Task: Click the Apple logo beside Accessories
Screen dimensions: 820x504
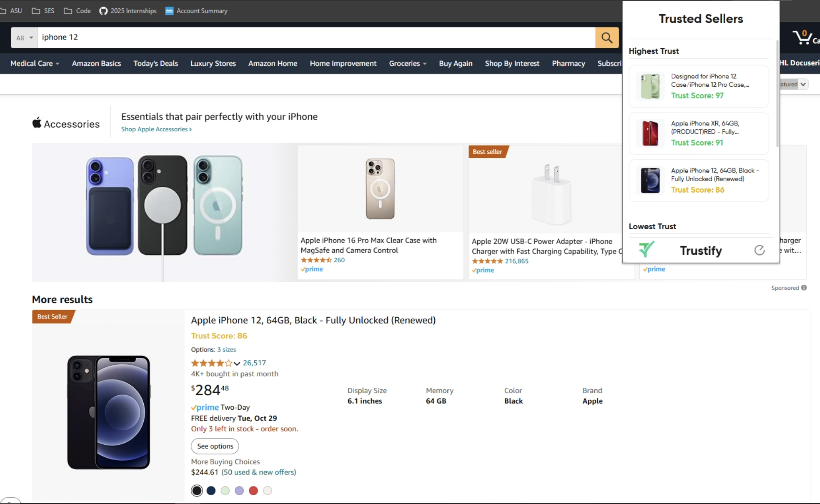Action: [x=37, y=123]
